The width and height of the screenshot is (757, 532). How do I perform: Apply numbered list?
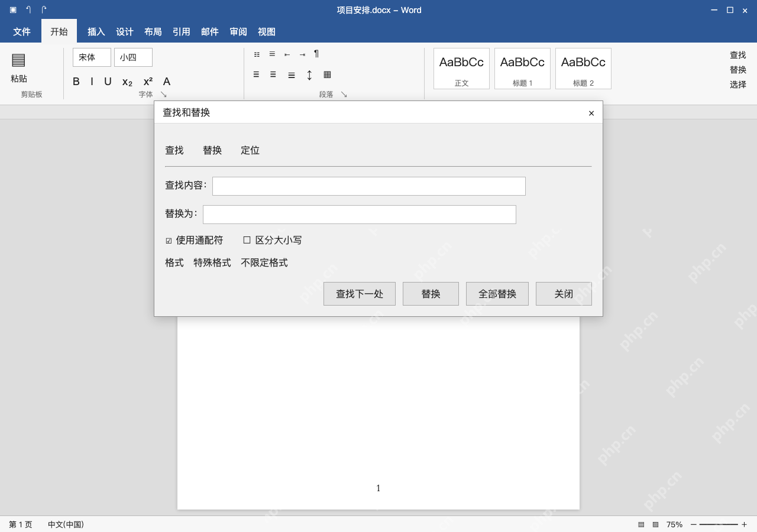click(x=272, y=54)
